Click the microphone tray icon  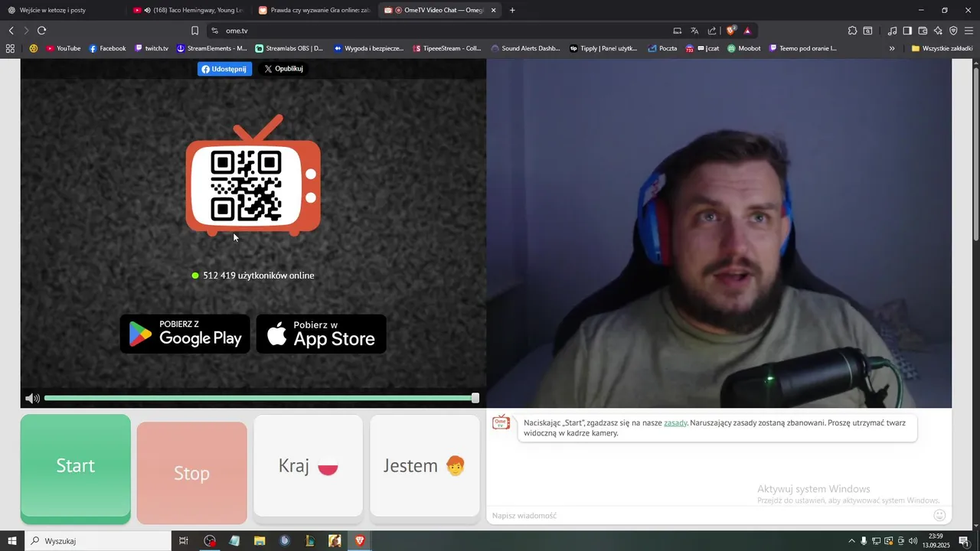(864, 541)
